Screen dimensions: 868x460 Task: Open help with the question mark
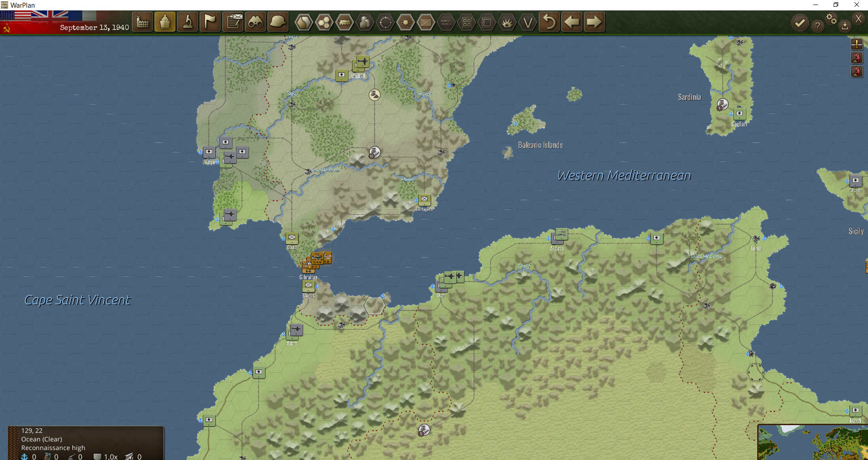(817, 26)
